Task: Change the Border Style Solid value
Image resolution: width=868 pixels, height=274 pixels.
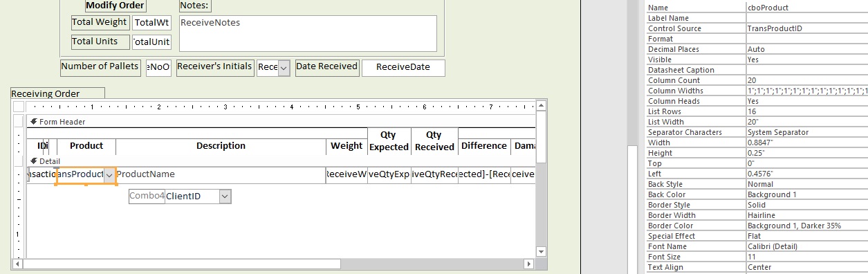Action: click(x=807, y=205)
